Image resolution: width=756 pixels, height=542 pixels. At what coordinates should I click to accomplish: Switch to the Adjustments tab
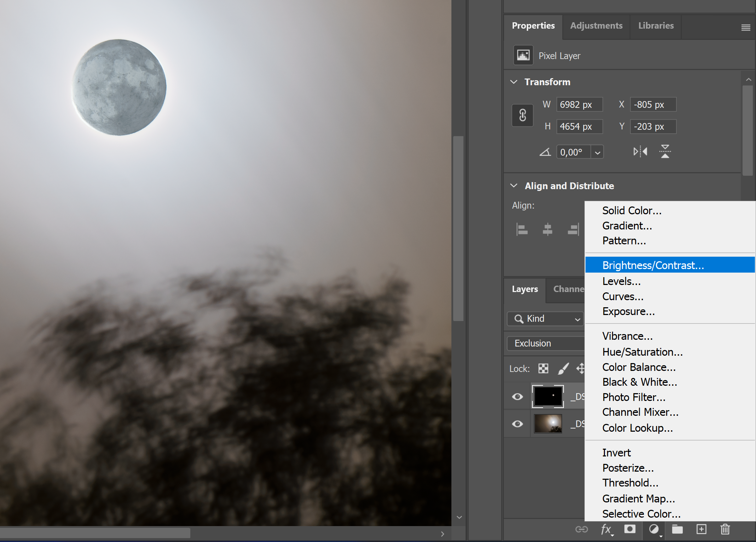point(596,25)
